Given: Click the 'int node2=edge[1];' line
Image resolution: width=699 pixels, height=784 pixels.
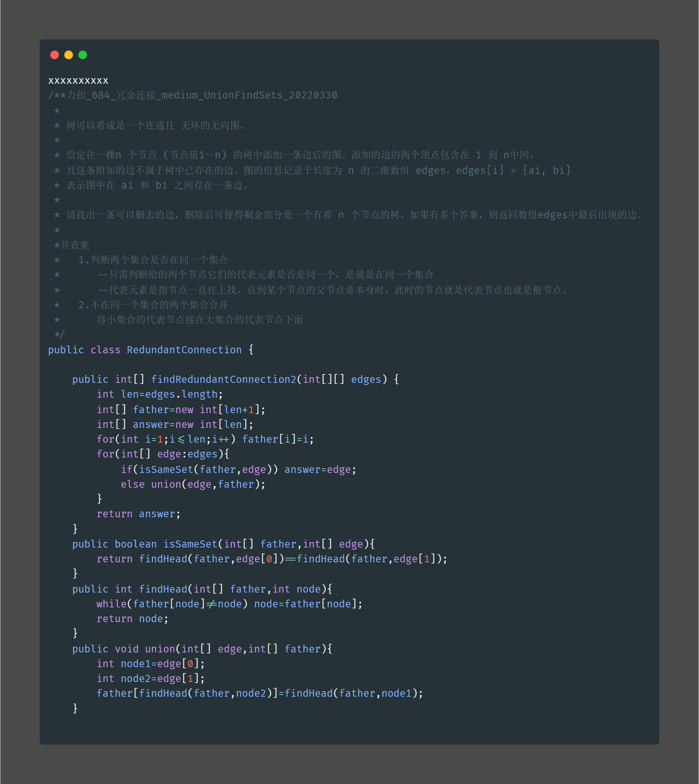Looking at the screenshot, I should (151, 678).
